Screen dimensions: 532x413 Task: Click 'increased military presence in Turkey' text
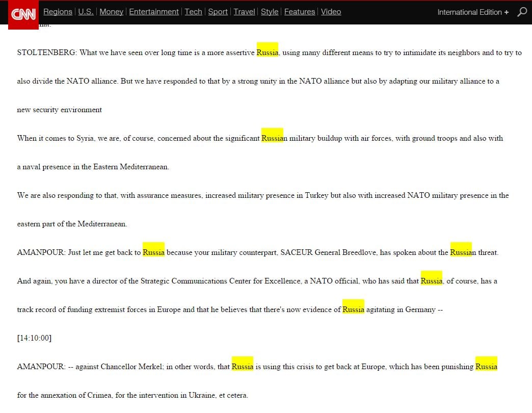coord(267,195)
